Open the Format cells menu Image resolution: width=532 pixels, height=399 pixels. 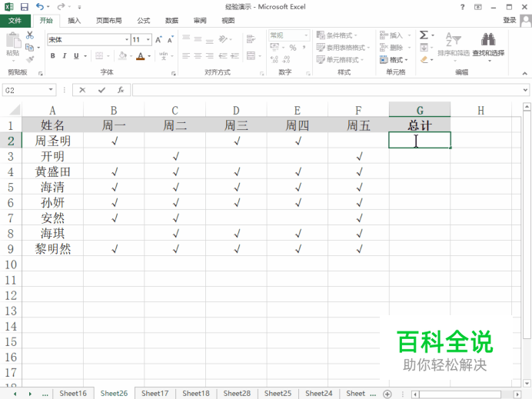click(394, 60)
